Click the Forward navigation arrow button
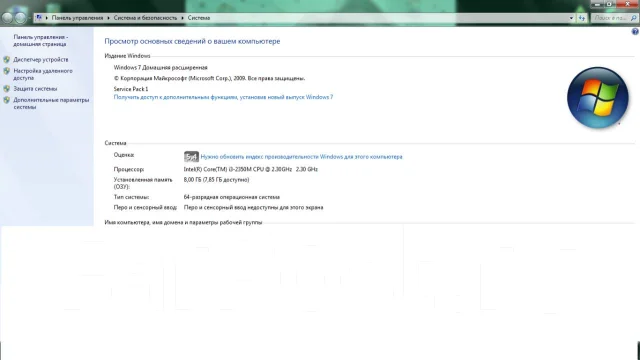Viewport: 640px width, 360px height. [20, 18]
